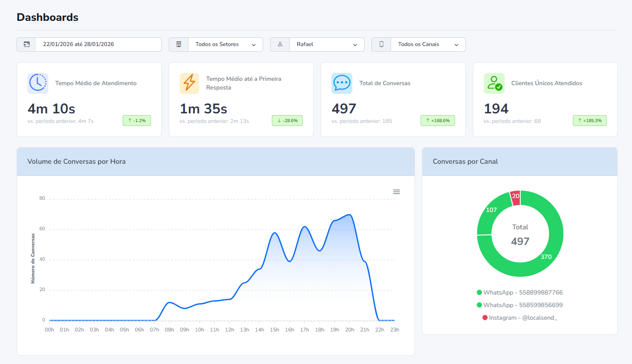Click the +168.6% badge on Total de Conversas
Viewport: 632px width, 364px height.
(x=438, y=121)
